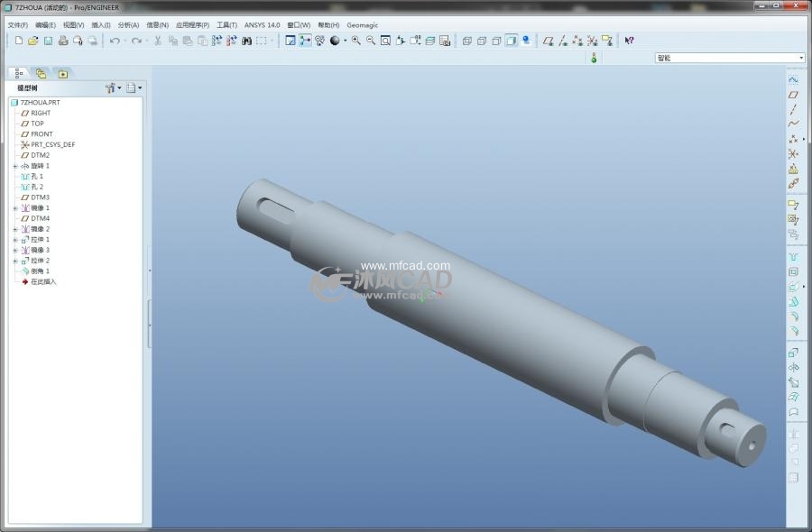Click the Repaint screen icon
The height and width of the screenshot is (532, 812).
[291, 41]
